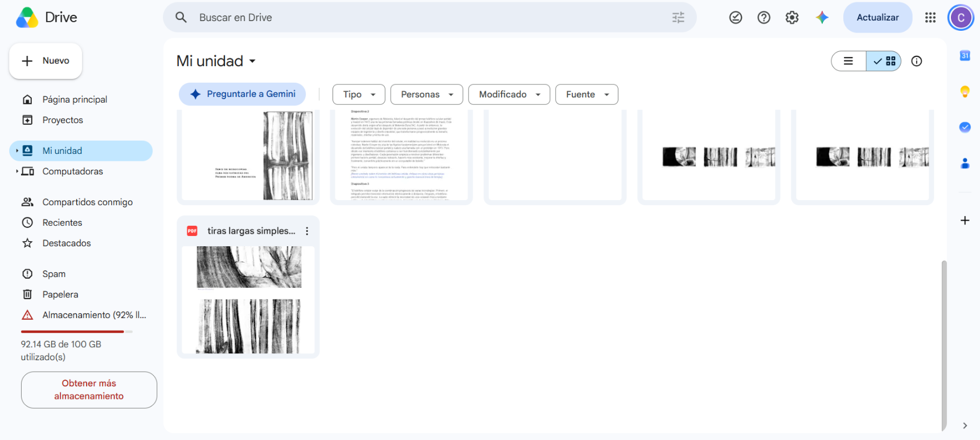Open the Modificado filter dropdown
This screenshot has width=980, height=440.
pos(509,95)
